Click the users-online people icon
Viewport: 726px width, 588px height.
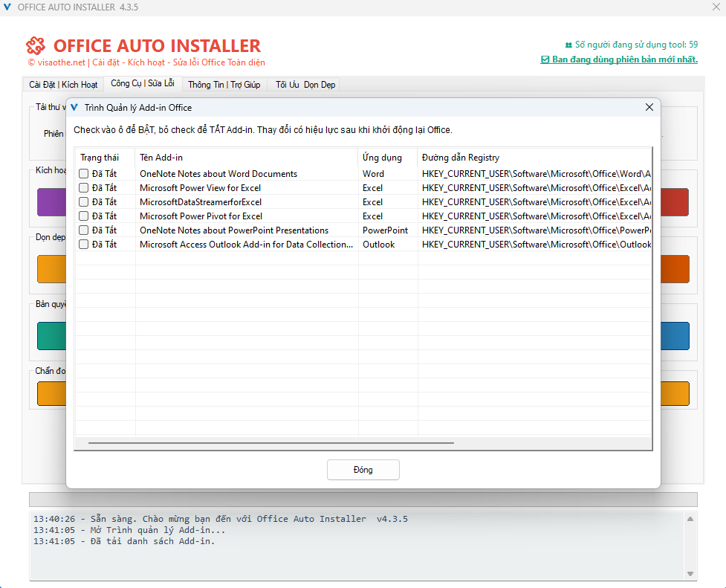coord(568,45)
